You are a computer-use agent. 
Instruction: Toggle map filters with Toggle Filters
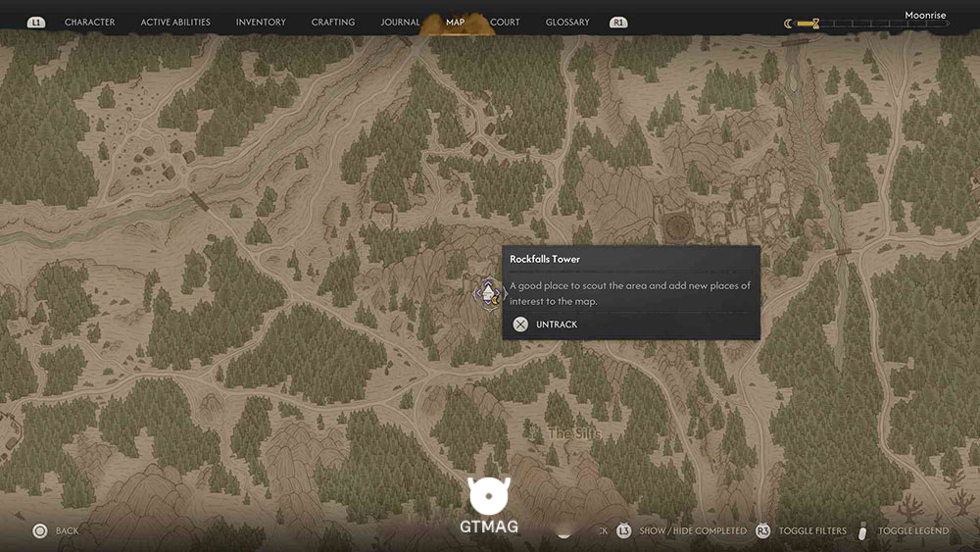[811, 530]
